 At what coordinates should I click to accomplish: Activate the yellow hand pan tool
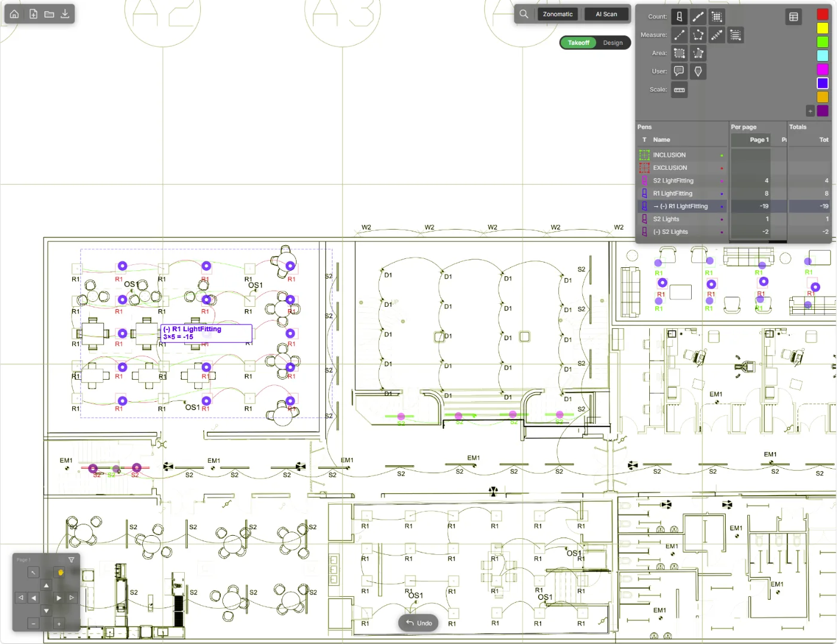(60, 572)
